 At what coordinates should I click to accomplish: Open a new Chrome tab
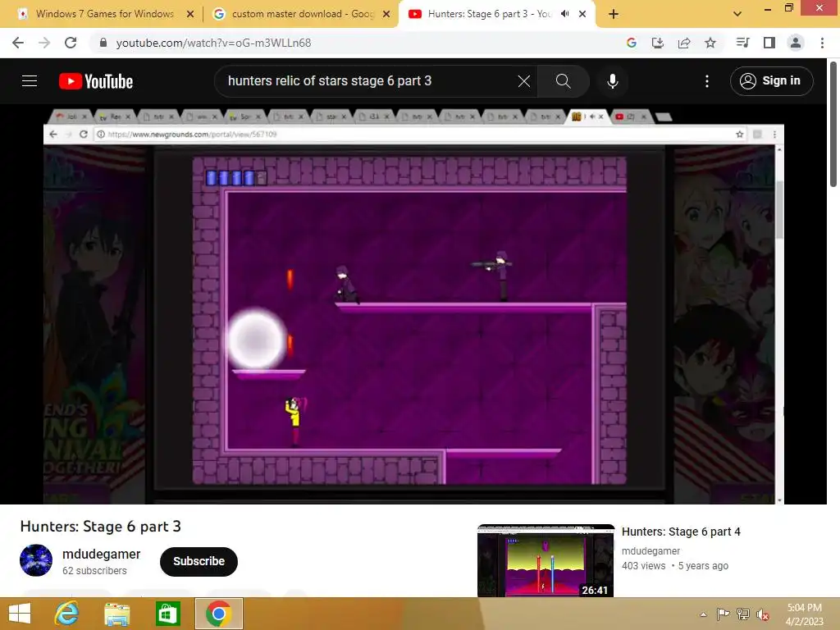click(614, 15)
